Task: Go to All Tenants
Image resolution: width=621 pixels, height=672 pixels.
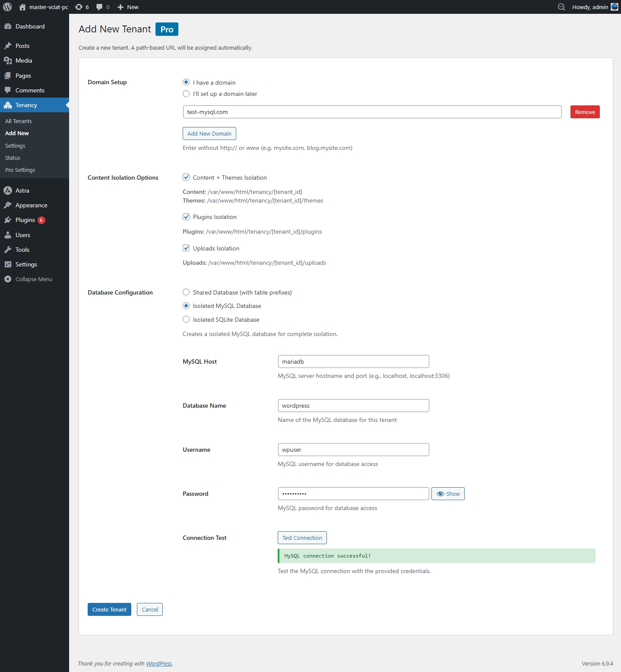Action: point(18,121)
